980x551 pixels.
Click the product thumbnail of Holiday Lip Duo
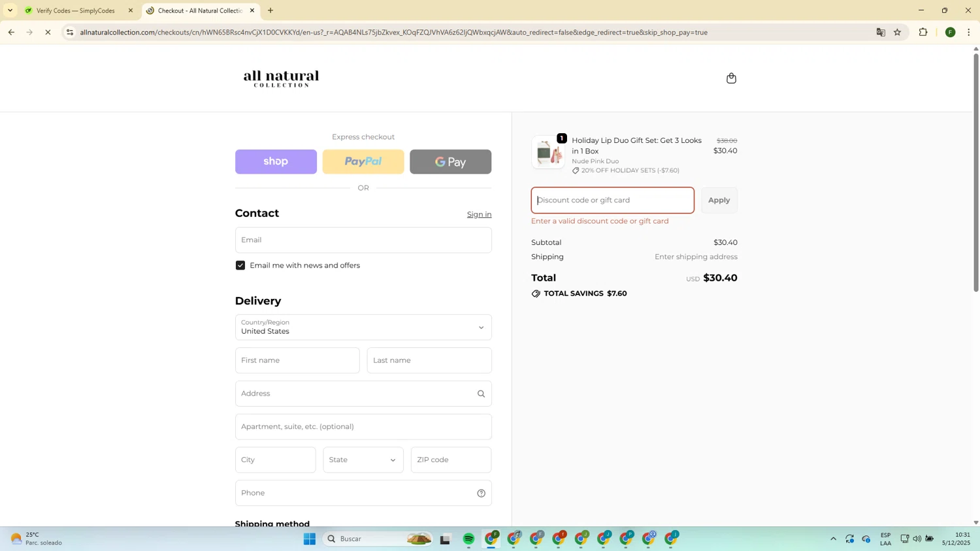[548, 152]
